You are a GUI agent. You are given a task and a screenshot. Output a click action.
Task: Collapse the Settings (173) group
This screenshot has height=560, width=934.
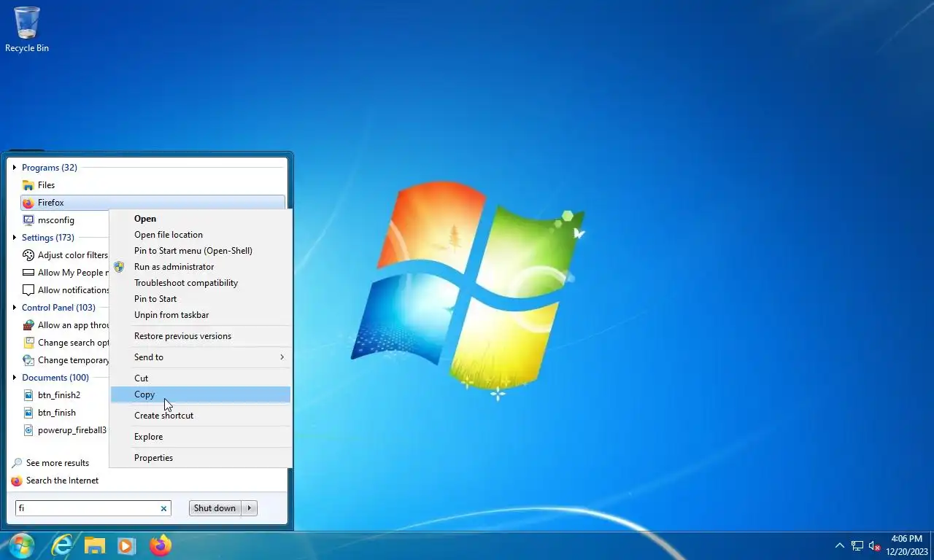point(15,238)
